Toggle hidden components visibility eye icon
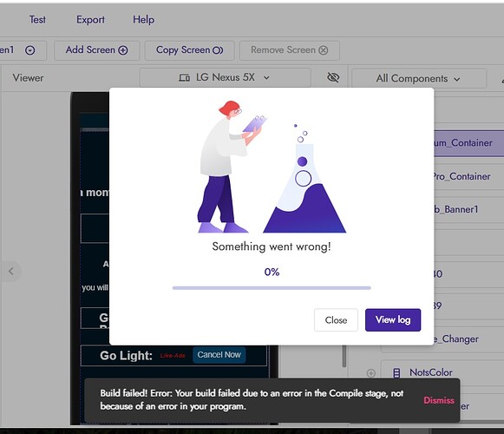504x434 pixels. pos(333,77)
